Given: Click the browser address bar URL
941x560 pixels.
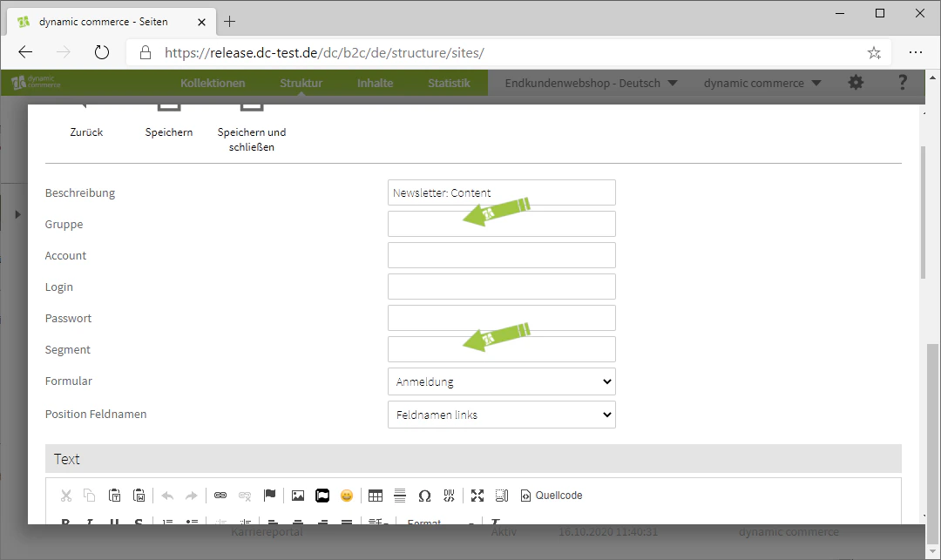Looking at the screenshot, I should [x=324, y=53].
